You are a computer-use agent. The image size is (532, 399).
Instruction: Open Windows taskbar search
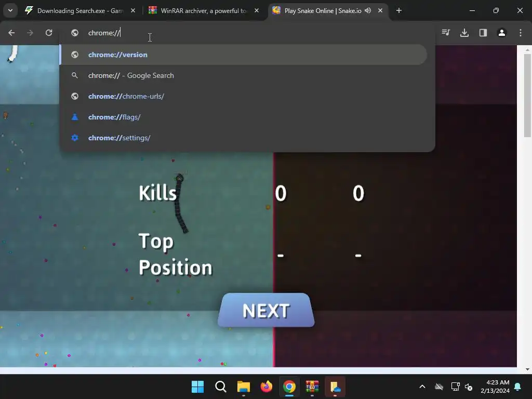[220, 387]
